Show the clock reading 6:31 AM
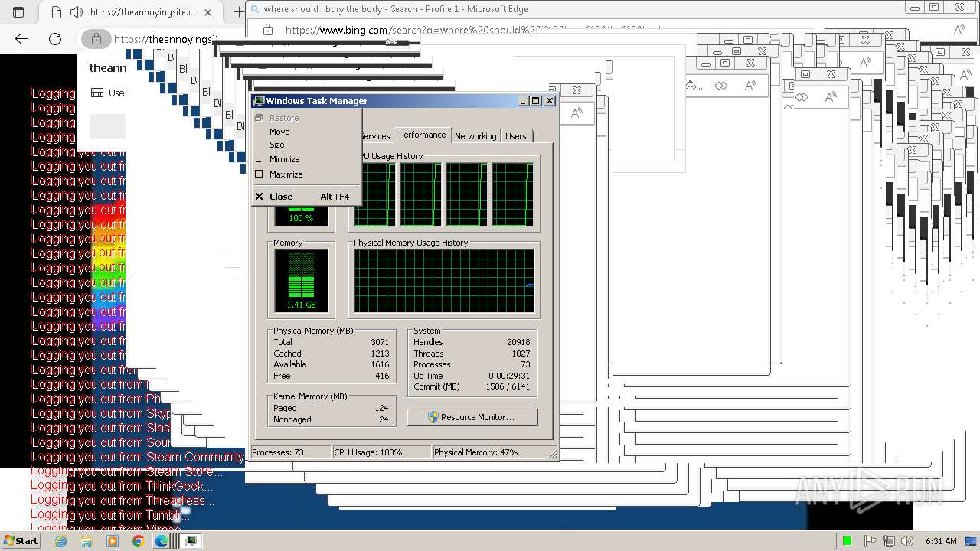The image size is (980, 551). [x=941, y=541]
